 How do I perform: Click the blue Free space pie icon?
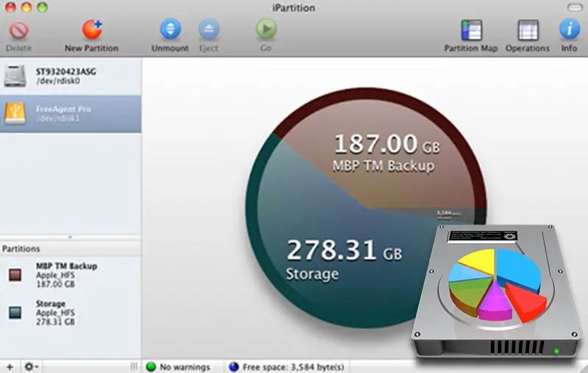click(234, 367)
